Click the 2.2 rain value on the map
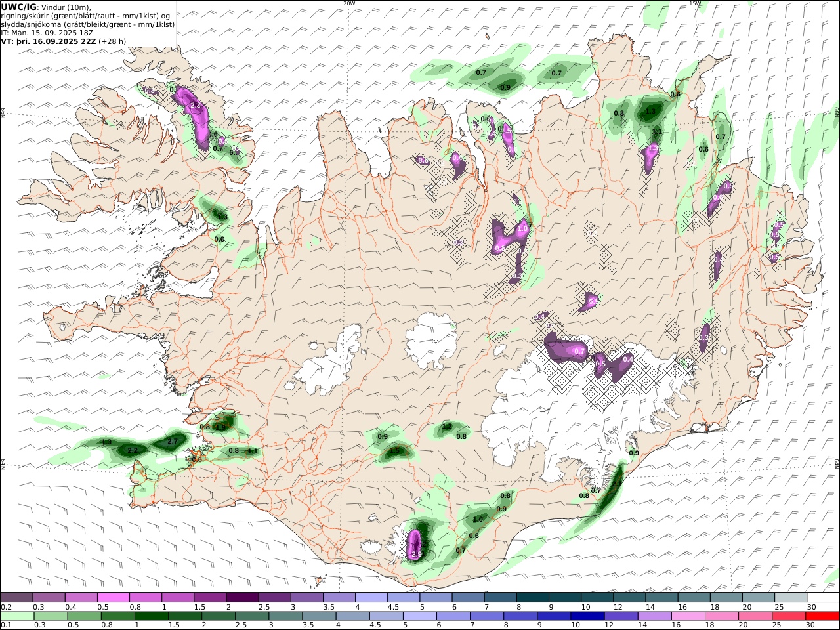The height and width of the screenshot is (630, 840). [132, 450]
